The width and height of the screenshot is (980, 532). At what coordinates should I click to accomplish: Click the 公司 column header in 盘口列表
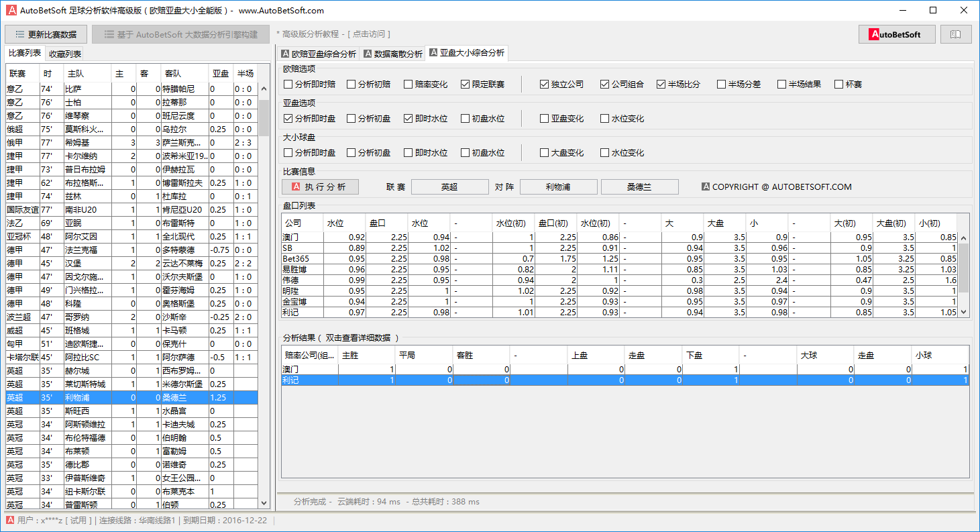(x=302, y=223)
